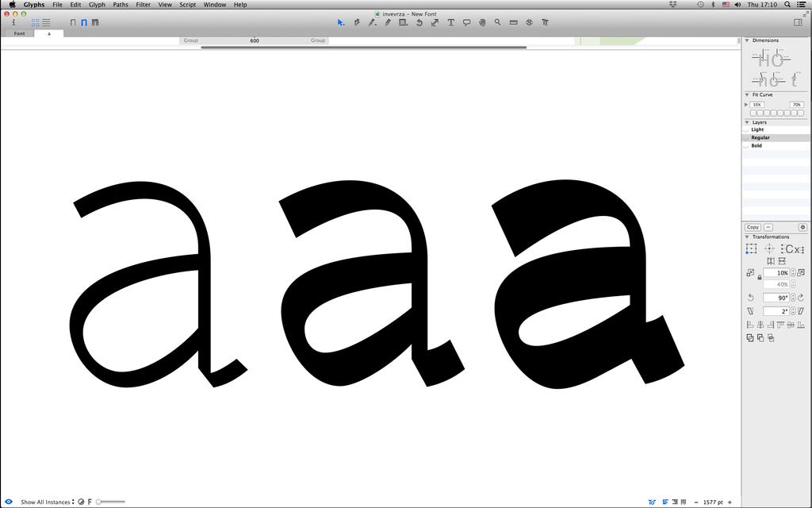Click the flip vertical mirror icon
The width and height of the screenshot is (812, 508).
click(782, 261)
